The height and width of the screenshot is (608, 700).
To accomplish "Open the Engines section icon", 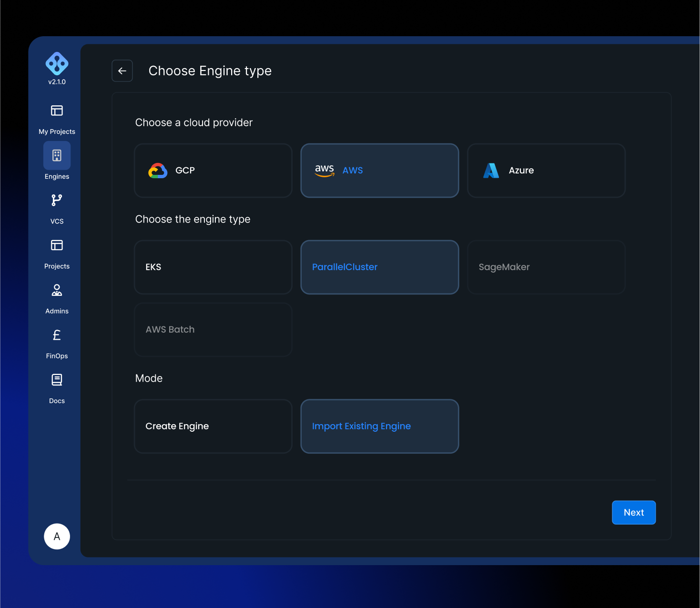I will pyautogui.click(x=57, y=155).
